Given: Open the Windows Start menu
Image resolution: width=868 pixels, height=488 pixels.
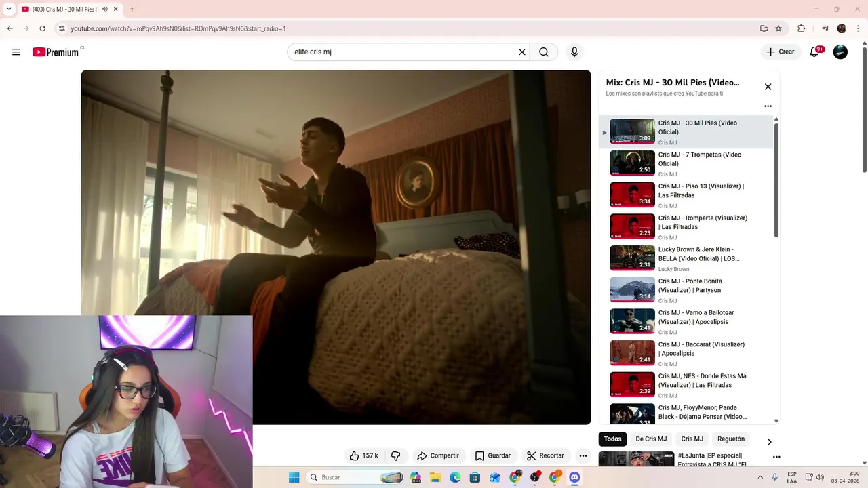Looking at the screenshot, I should click(x=294, y=477).
